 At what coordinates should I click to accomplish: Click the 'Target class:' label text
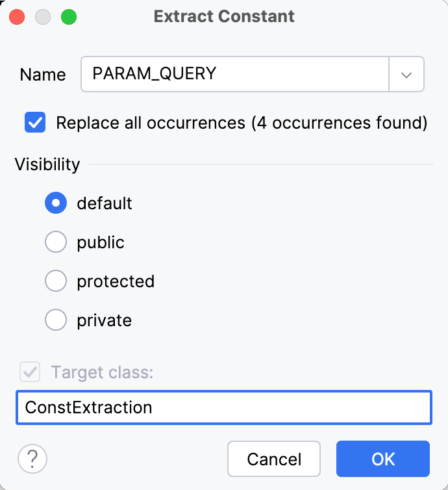[102, 372]
